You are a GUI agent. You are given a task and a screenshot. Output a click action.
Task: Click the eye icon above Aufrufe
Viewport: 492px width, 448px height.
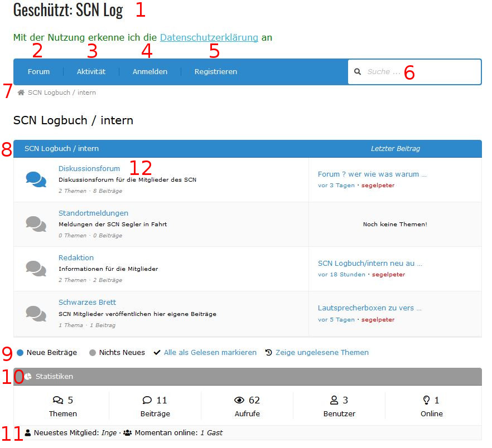tap(240, 400)
